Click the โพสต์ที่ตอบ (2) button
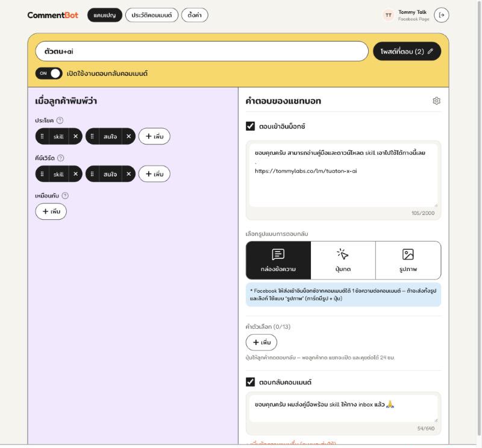The width and height of the screenshot is (482, 448). click(407, 51)
